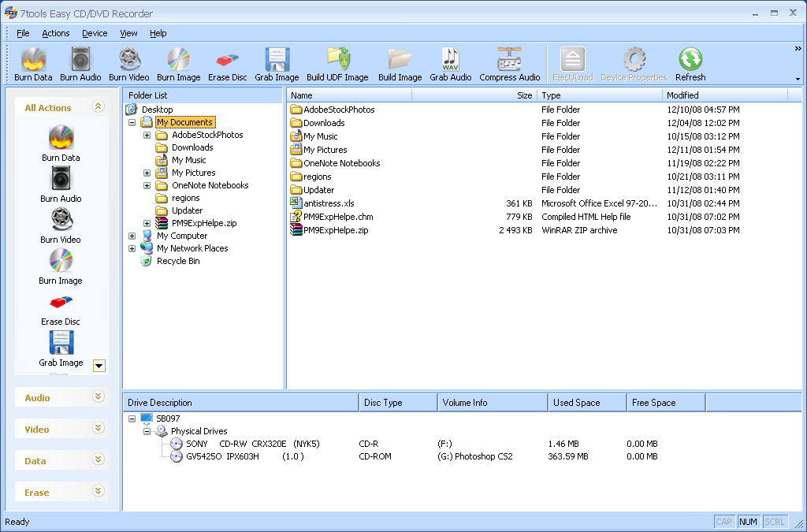
Task: Click Burn Image in the All Actions sidebar
Action: pos(61,266)
